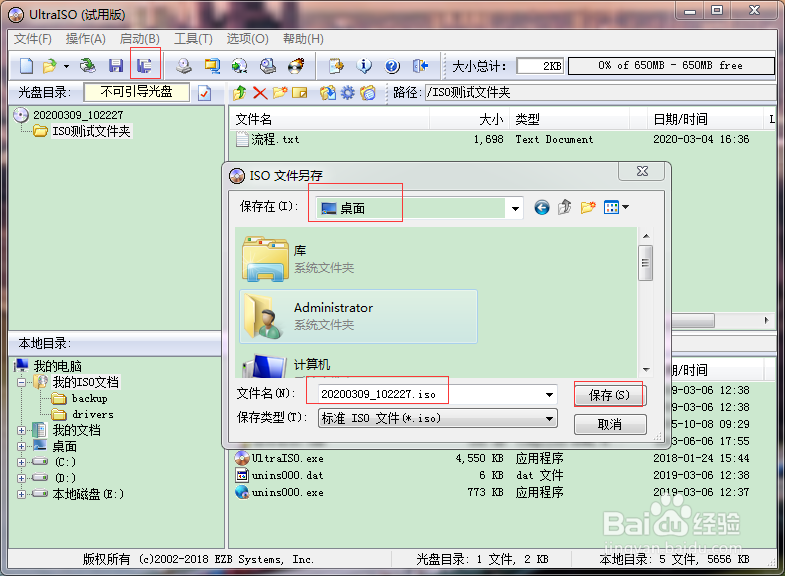Open the 启动(B) menu
This screenshot has width=785, height=576.
(140, 39)
